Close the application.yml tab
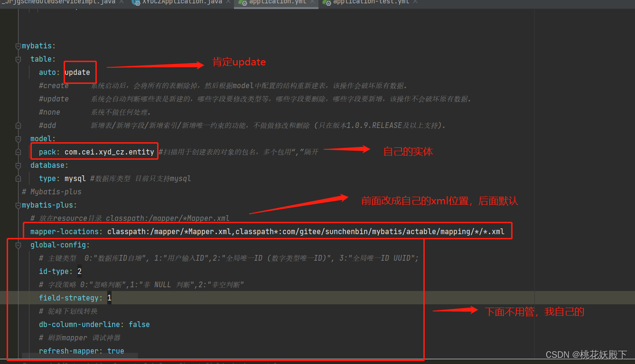Image resolution: width=635 pixels, height=364 pixels. (313, 2)
